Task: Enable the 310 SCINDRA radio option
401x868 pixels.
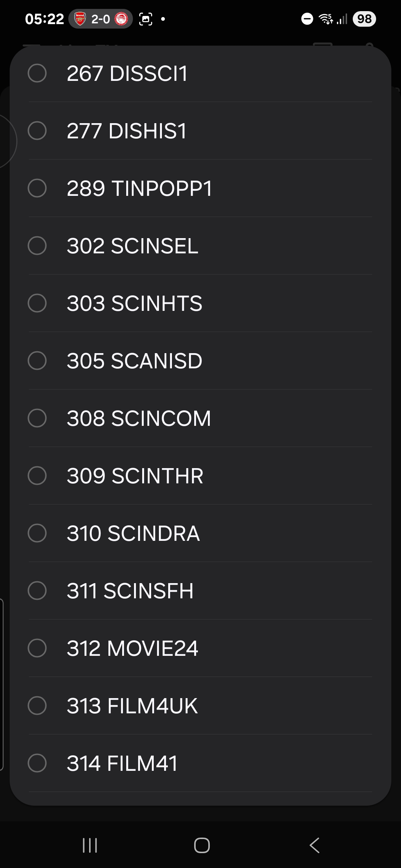Action: (37, 533)
